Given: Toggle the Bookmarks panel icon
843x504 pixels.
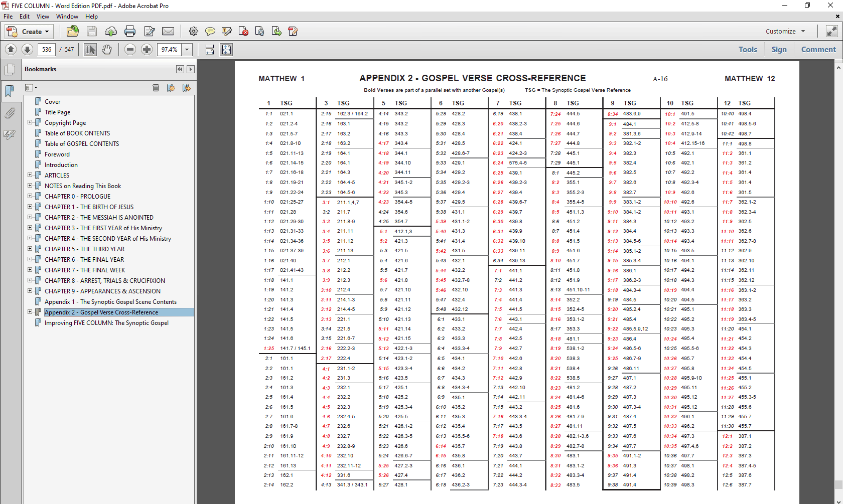Looking at the screenshot, I should 10,91.
